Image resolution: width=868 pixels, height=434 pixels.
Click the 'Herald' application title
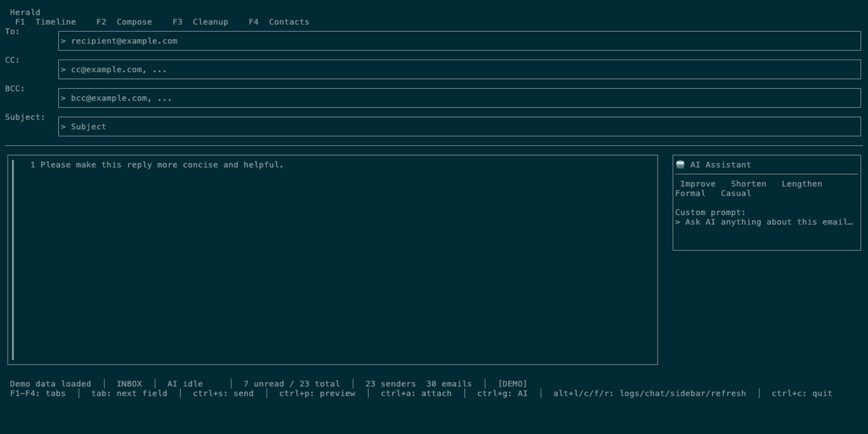[x=25, y=12]
